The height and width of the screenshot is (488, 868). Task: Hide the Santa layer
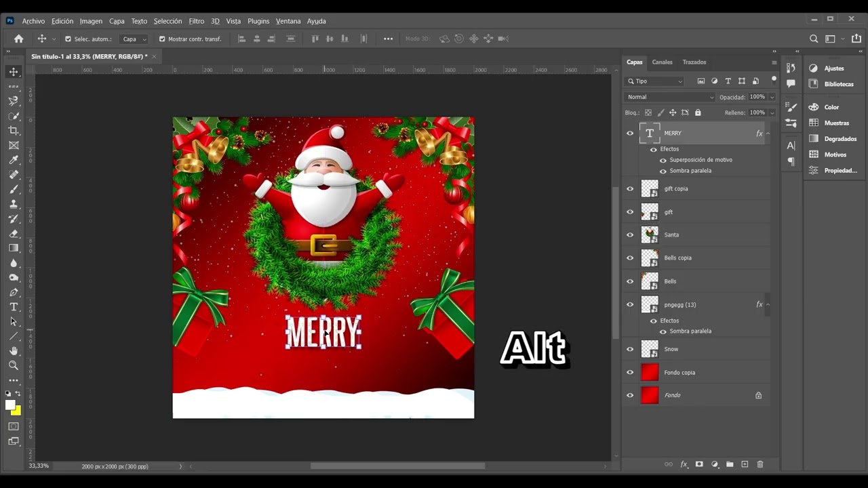630,235
